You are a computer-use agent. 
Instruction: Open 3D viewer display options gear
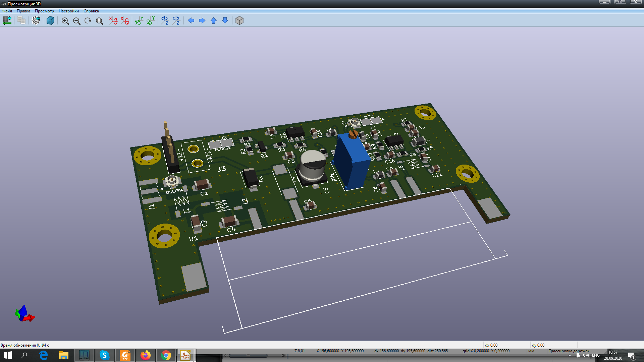tap(36, 21)
